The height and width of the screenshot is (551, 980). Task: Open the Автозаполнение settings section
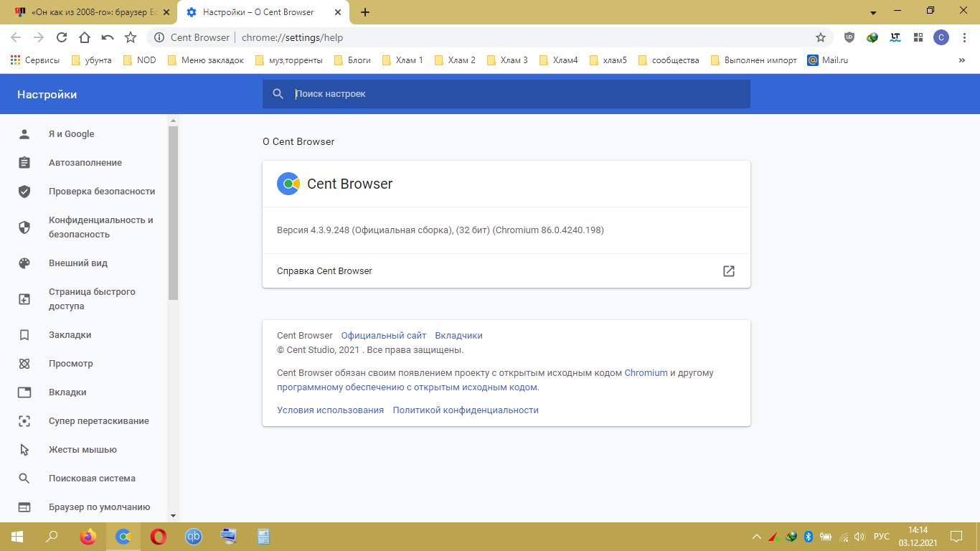84,163
